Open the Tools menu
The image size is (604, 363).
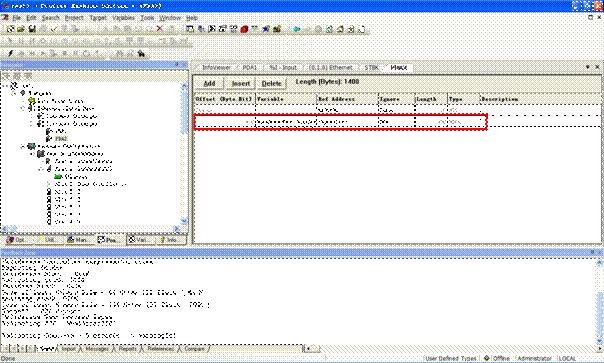coord(147,18)
